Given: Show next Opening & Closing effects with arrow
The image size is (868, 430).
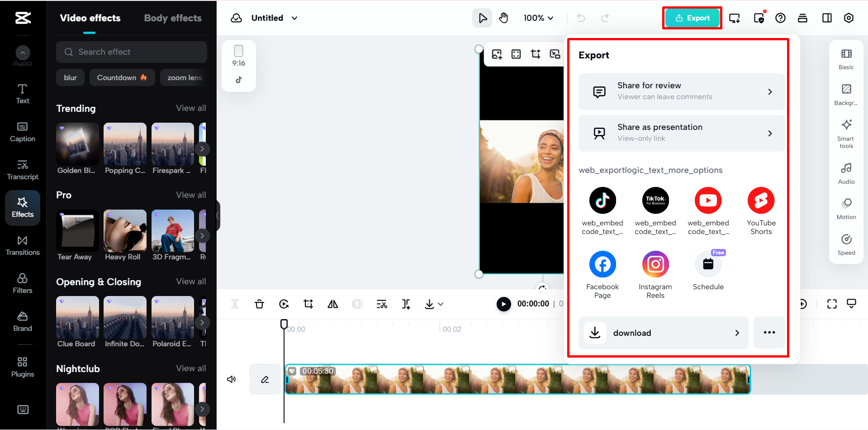Looking at the screenshot, I should coord(202,322).
